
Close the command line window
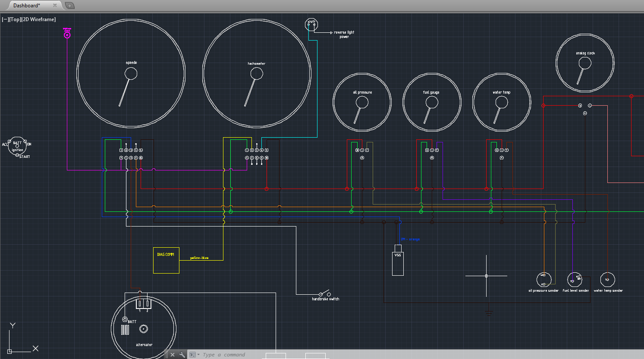[173, 355]
